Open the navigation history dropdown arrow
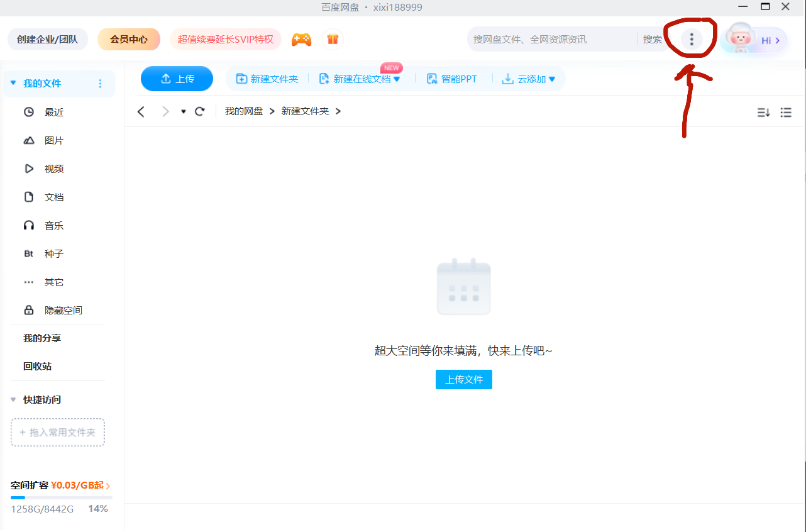 [x=183, y=111]
